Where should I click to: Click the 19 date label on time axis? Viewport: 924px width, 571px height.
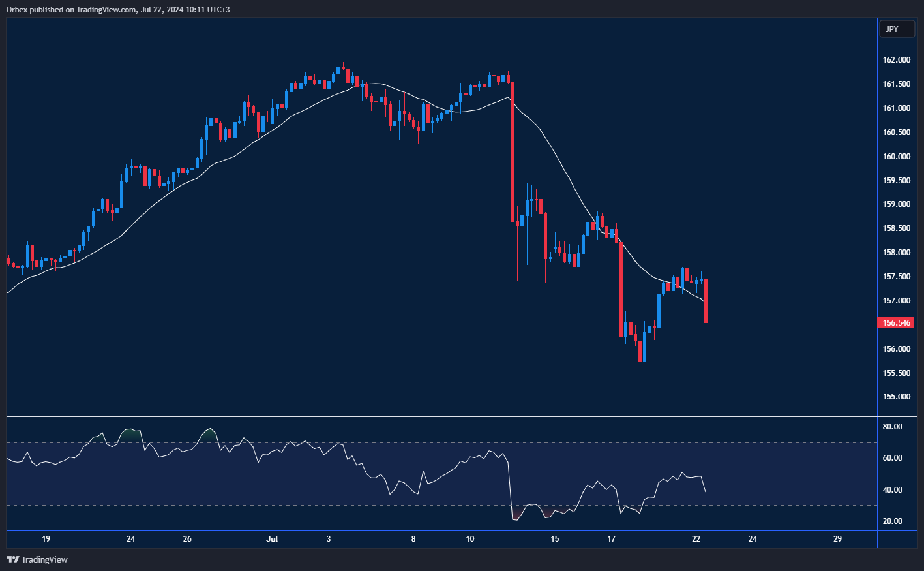point(46,539)
